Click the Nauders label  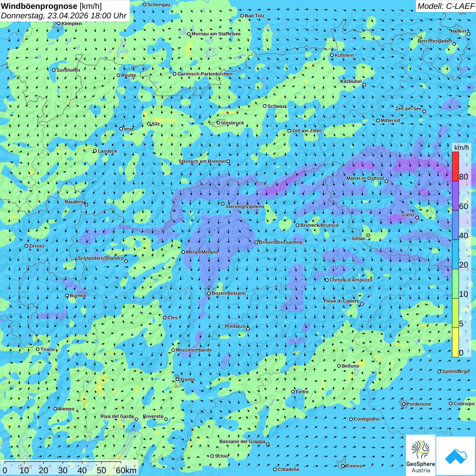pyautogui.click(x=74, y=202)
